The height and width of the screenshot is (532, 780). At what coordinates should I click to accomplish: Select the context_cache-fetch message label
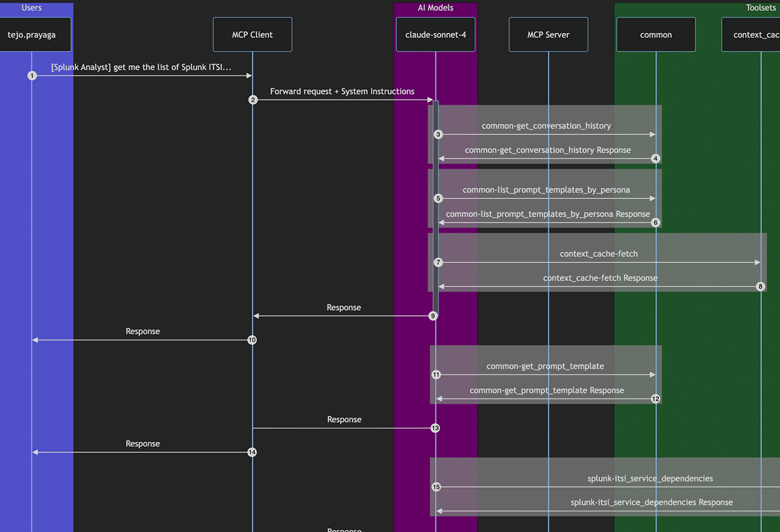[599, 253]
